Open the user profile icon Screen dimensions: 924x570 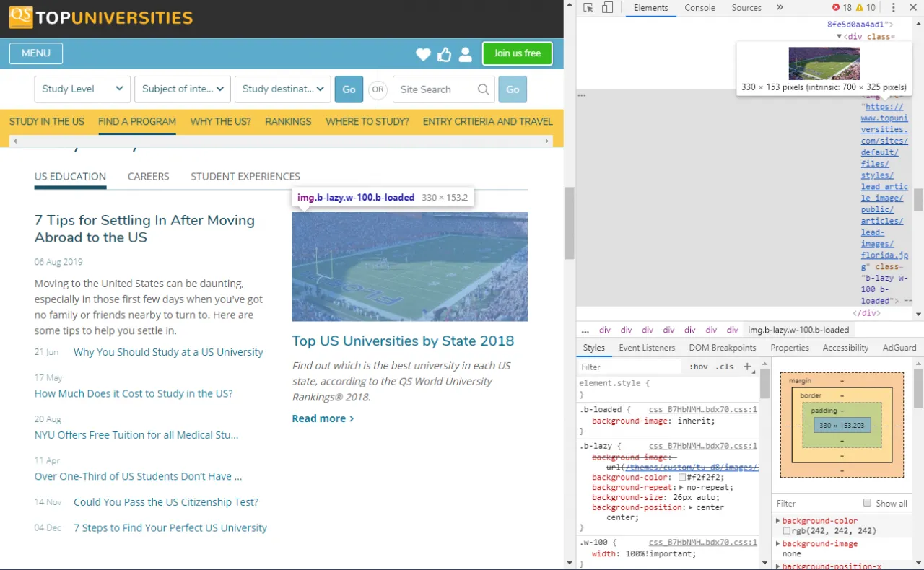466,54
